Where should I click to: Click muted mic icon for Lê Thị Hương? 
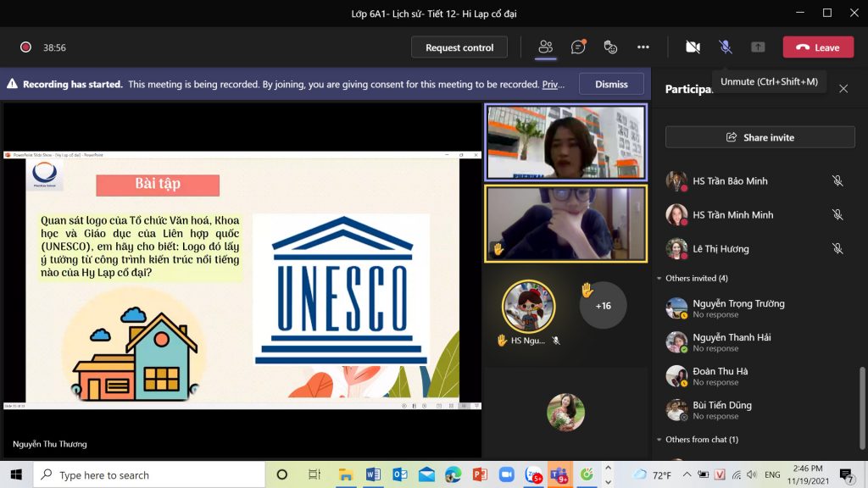[x=837, y=249]
